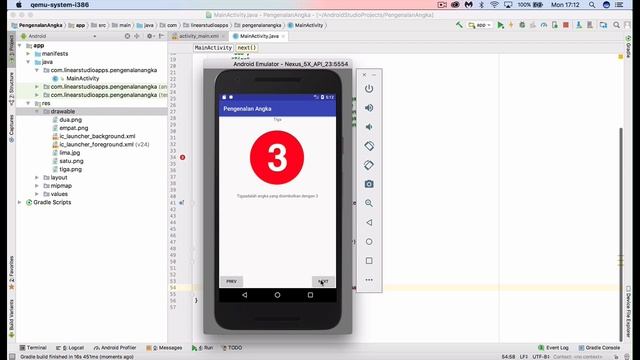Viewport: 640px width, 360px height.
Task: Expand Gradle Scripts node
Action: click(20, 202)
